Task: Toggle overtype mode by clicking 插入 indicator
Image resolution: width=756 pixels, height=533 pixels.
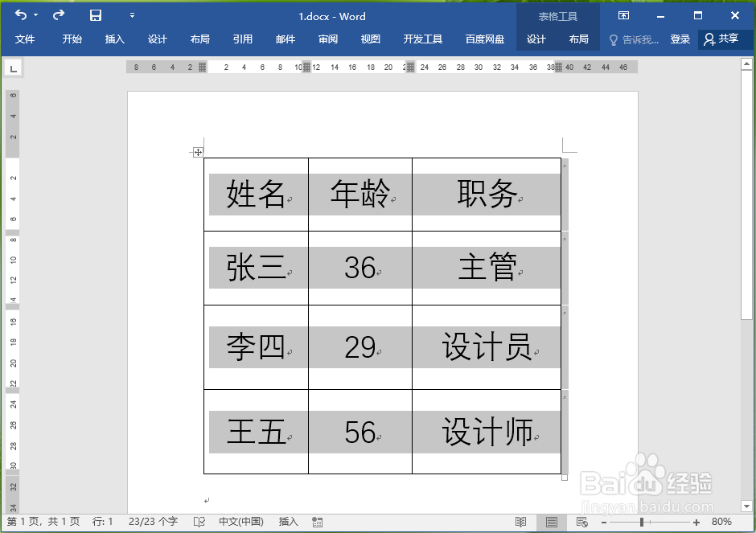Action: (288, 521)
